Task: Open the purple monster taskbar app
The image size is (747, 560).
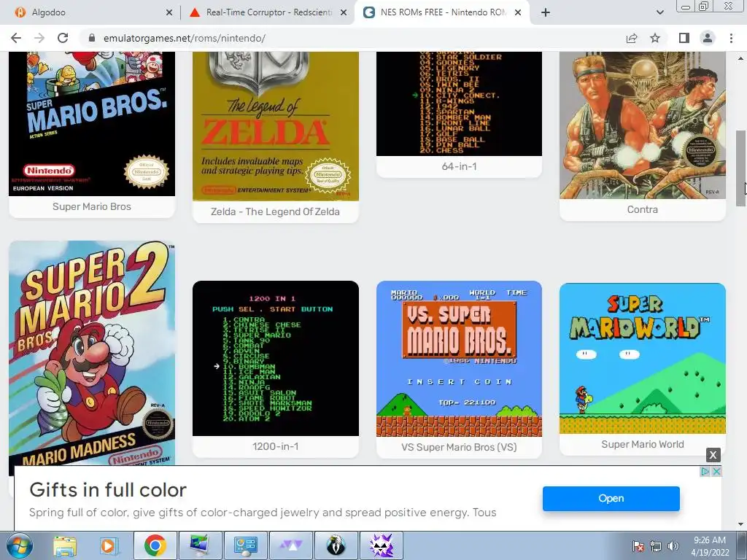Action: [382, 545]
